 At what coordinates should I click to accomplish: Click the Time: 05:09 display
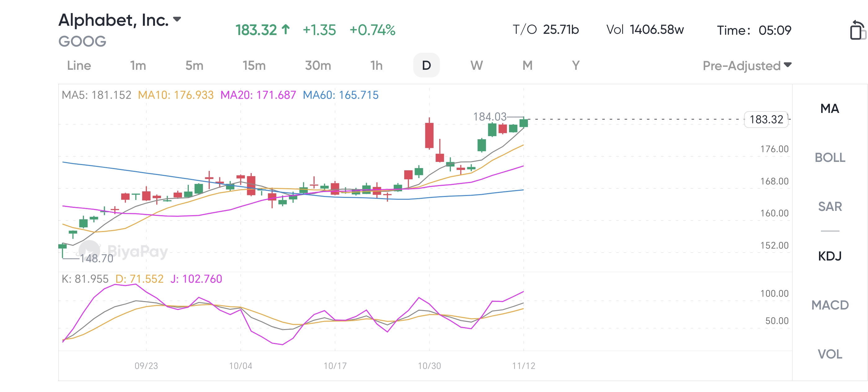[x=754, y=30]
